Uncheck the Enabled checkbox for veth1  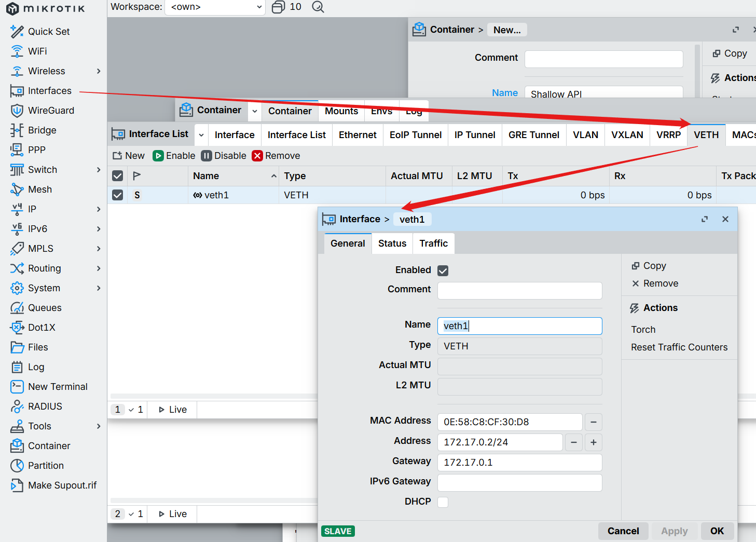(x=443, y=270)
